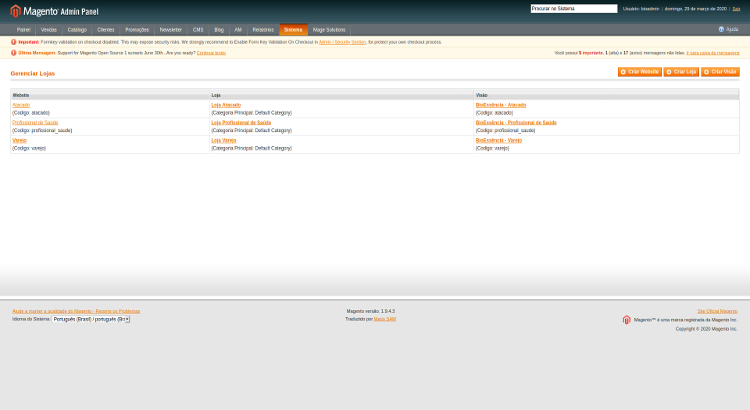
Task: Click the Magento Admin Panel logo
Action: tap(54, 11)
